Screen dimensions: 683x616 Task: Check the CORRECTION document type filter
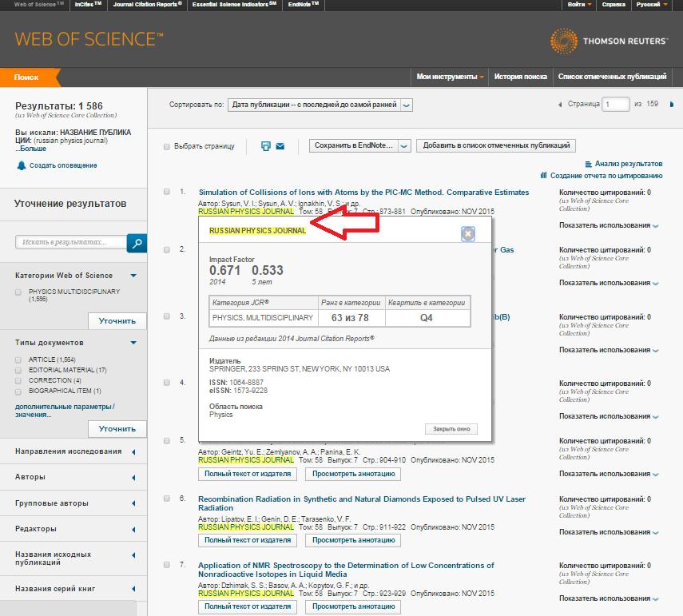pos(18,381)
